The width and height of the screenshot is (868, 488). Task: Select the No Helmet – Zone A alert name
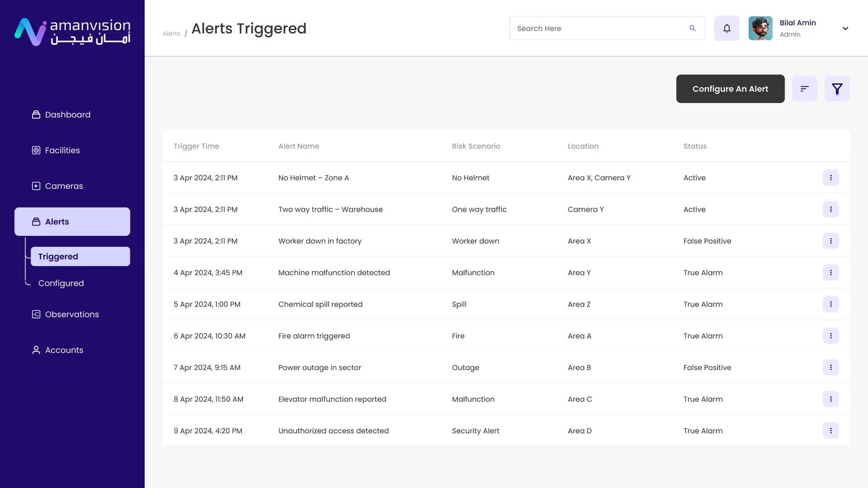314,178
